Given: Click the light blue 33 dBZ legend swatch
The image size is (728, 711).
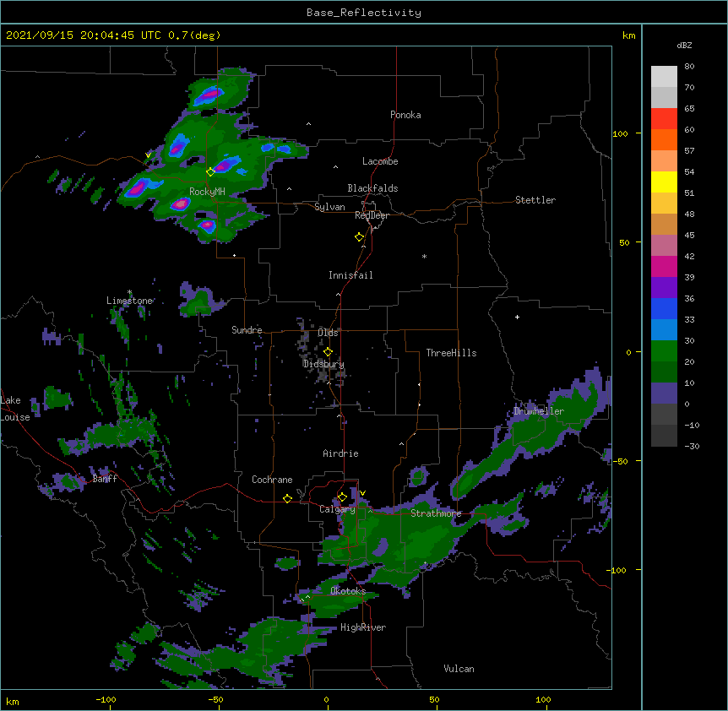Looking at the screenshot, I should (664, 330).
